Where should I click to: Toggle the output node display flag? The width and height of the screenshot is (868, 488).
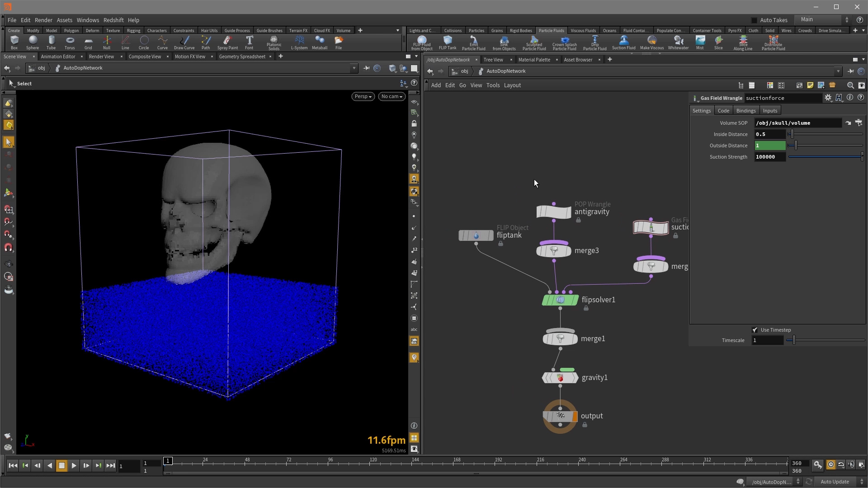coord(575,416)
